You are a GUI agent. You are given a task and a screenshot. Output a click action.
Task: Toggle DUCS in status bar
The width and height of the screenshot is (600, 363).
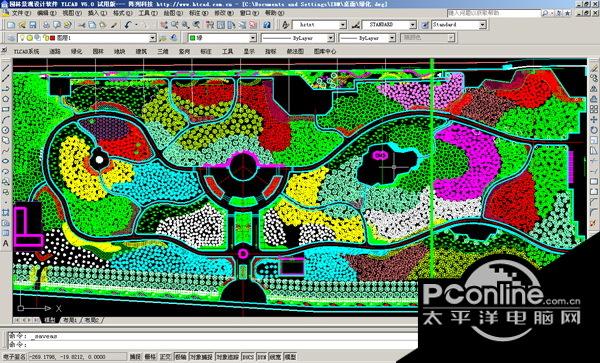point(248,356)
